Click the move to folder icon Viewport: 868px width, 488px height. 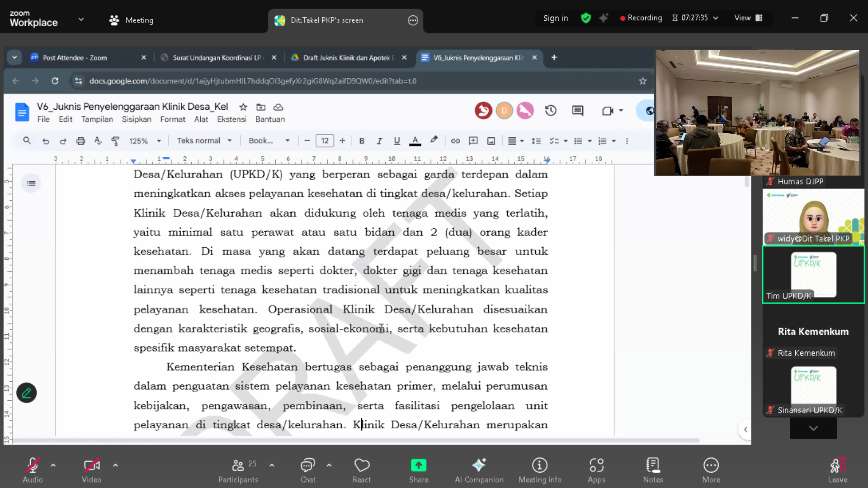click(x=261, y=107)
